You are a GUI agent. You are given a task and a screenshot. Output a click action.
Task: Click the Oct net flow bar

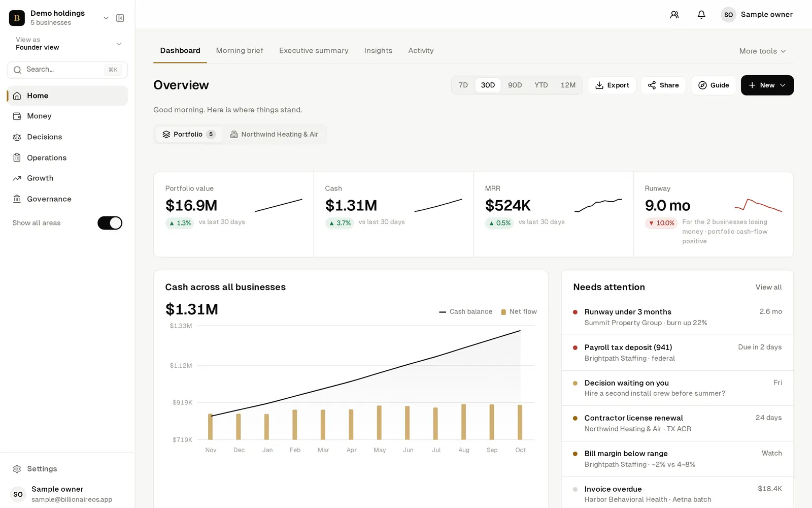(520, 422)
